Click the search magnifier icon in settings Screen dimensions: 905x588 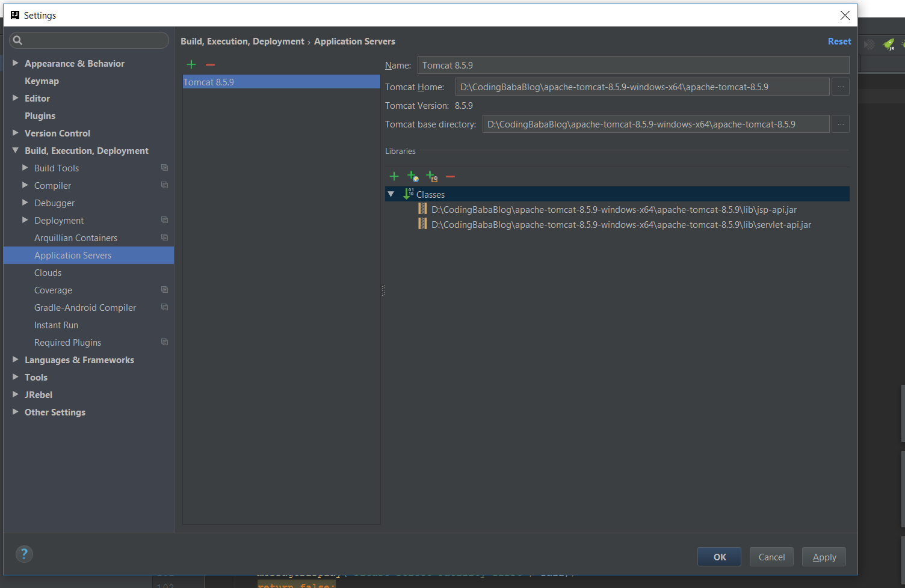(17, 40)
